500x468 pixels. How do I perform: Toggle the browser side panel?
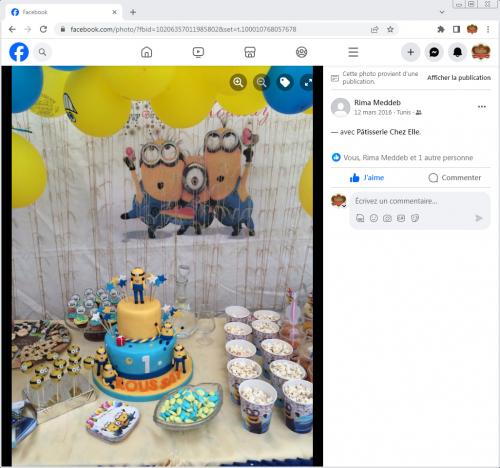(456, 29)
